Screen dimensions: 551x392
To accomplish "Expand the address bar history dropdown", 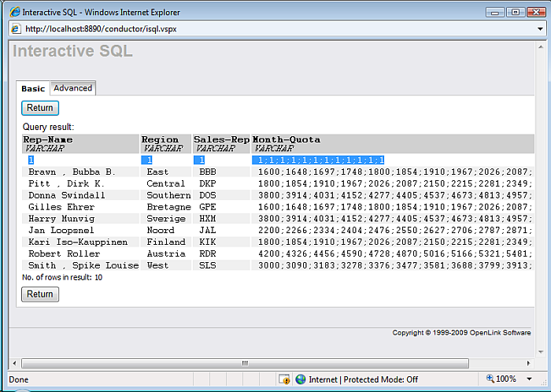I will pos(539,29).
